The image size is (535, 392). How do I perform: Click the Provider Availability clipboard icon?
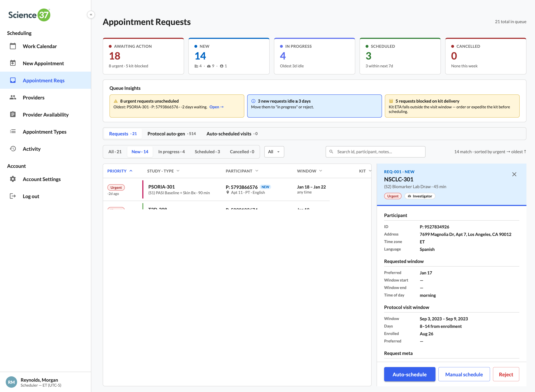(x=13, y=114)
